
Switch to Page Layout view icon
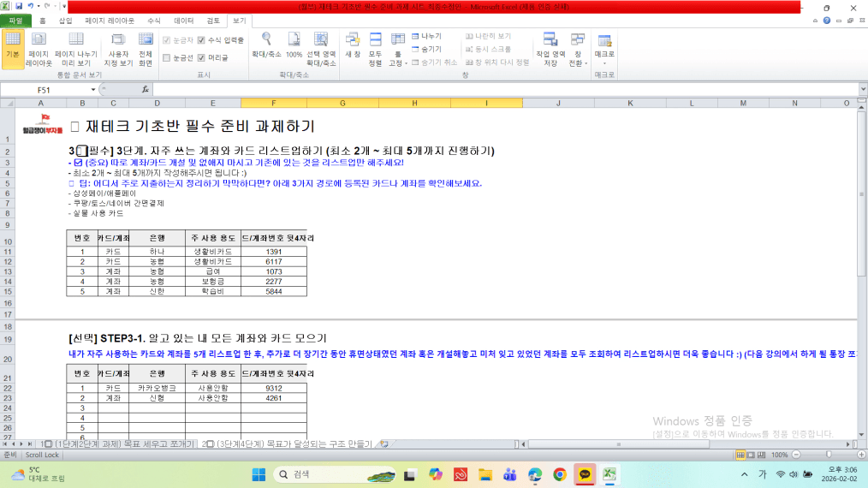pyautogui.click(x=39, y=50)
